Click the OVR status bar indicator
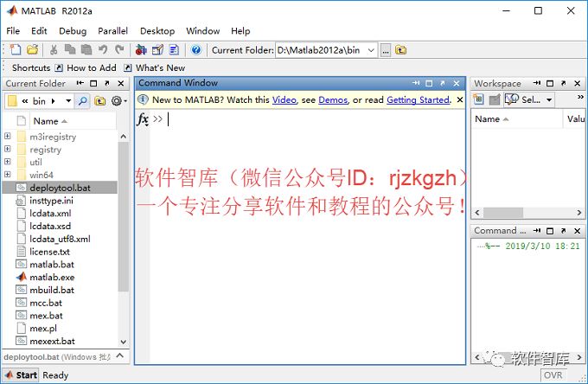This screenshot has height=384, width=588. pyautogui.click(x=553, y=375)
